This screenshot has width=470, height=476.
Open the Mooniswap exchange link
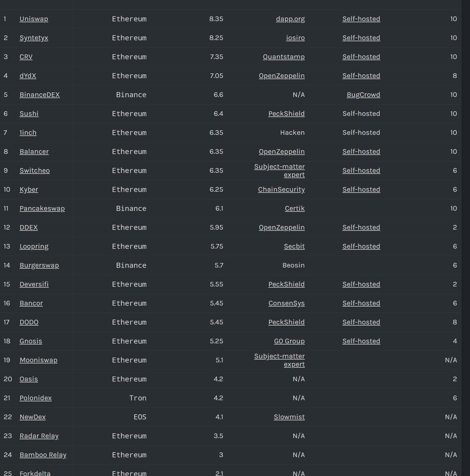point(38,360)
